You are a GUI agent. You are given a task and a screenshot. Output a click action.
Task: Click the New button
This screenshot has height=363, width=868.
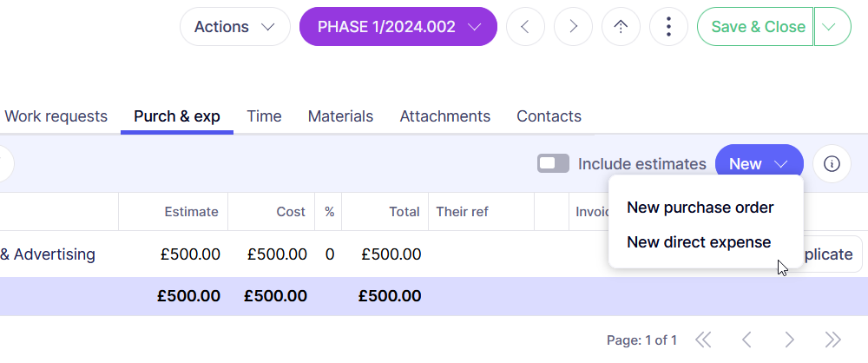(759, 164)
